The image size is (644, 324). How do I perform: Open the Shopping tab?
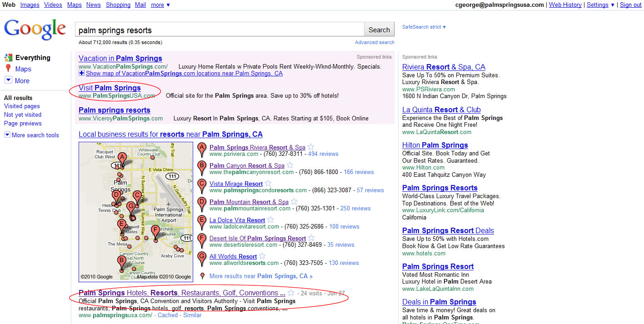click(x=118, y=5)
